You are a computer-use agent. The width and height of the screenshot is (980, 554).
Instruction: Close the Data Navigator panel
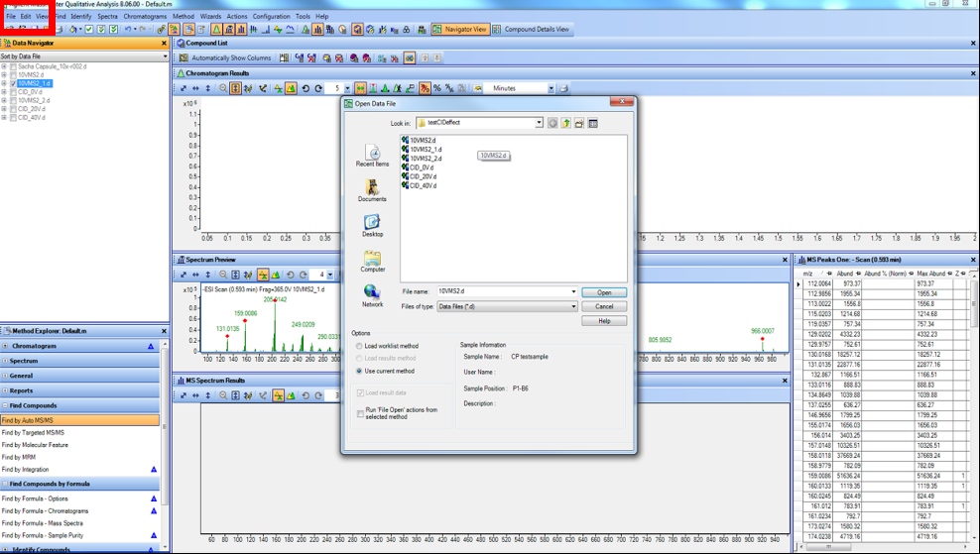click(164, 44)
